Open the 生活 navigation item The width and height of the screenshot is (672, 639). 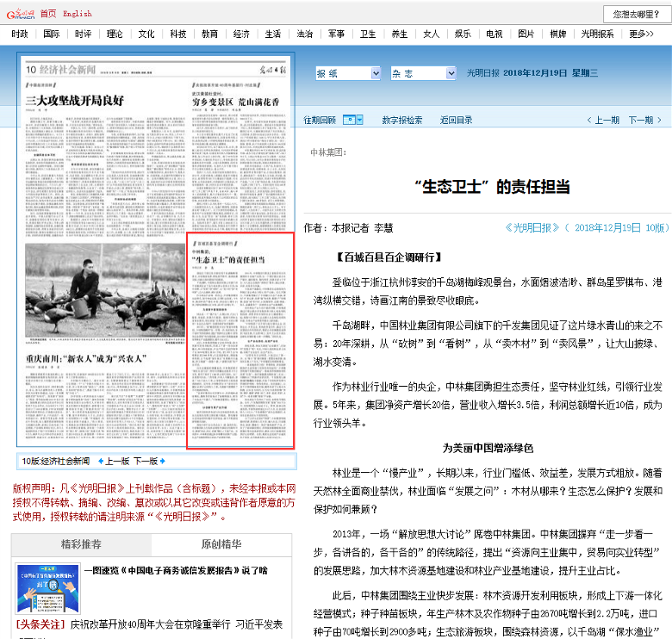point(273,34)
